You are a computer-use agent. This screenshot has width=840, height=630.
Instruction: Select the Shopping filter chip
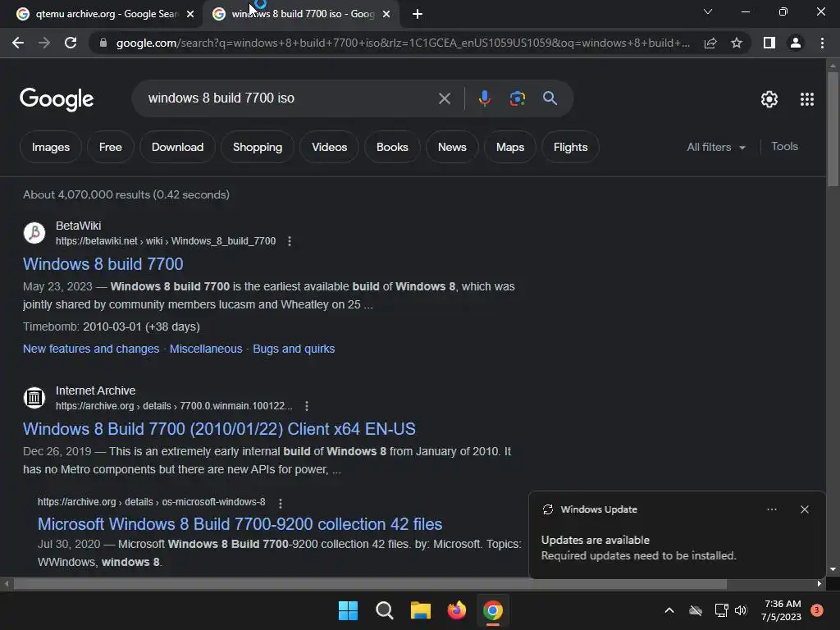[258, 148]
